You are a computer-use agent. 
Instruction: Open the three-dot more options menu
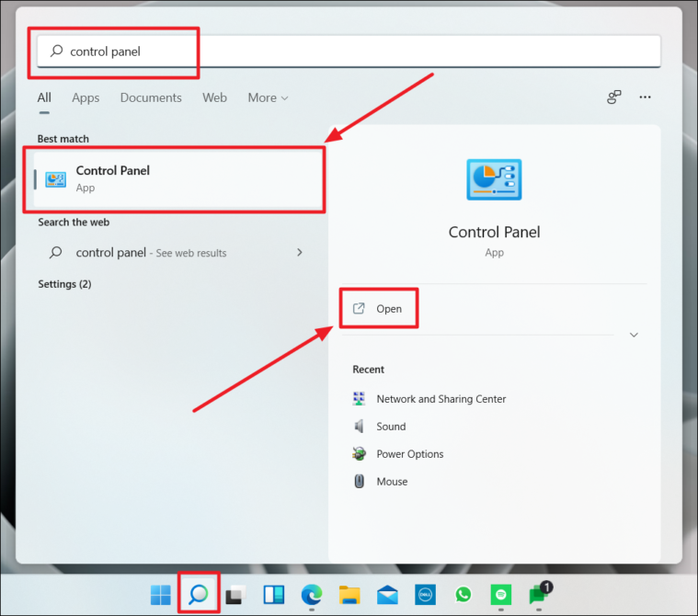(x=645, y=97)
